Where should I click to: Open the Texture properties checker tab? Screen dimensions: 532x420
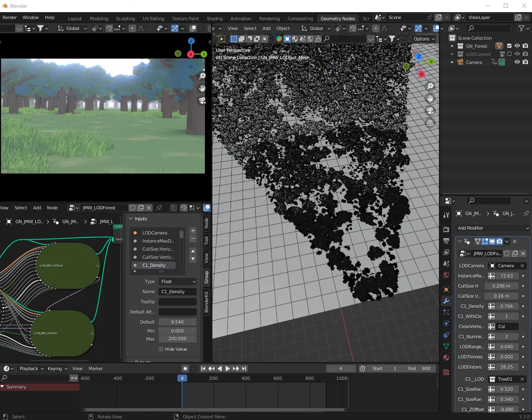click(x=446, y=372)
